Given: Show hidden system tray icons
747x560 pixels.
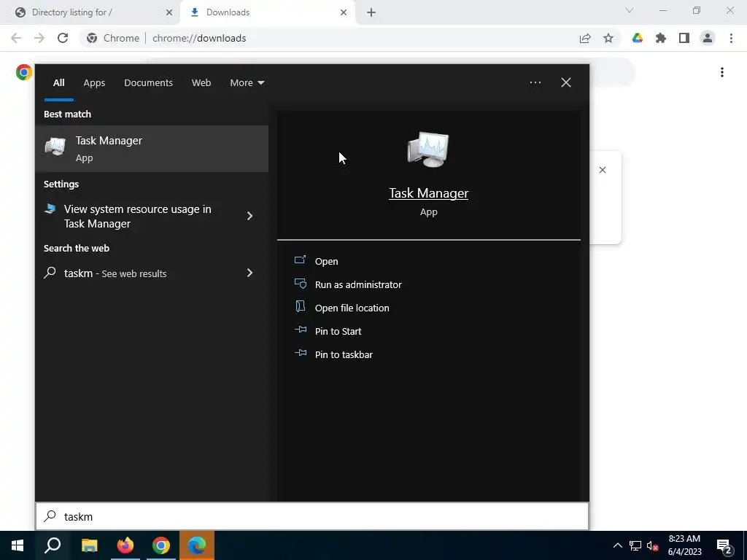Looking at the screenshot, I should coord(617,545).
